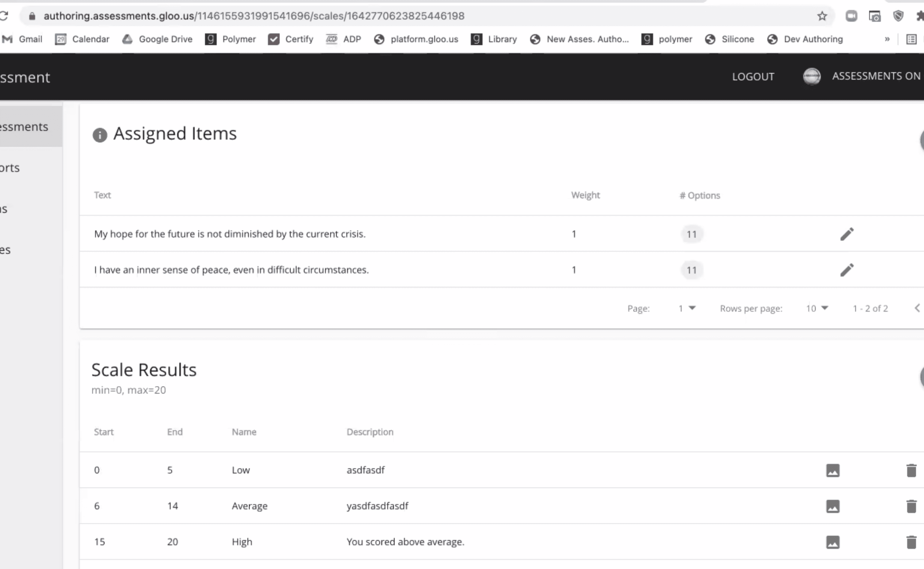Click the 'Low' result name
Screen dimensions: 924x569
[241, 470]
